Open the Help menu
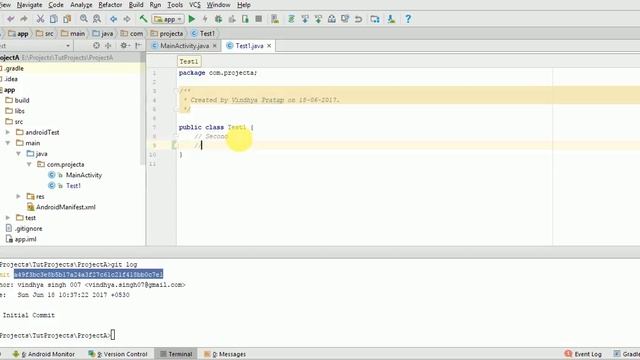The image size is (640, 360). click(x=244, y=5)
